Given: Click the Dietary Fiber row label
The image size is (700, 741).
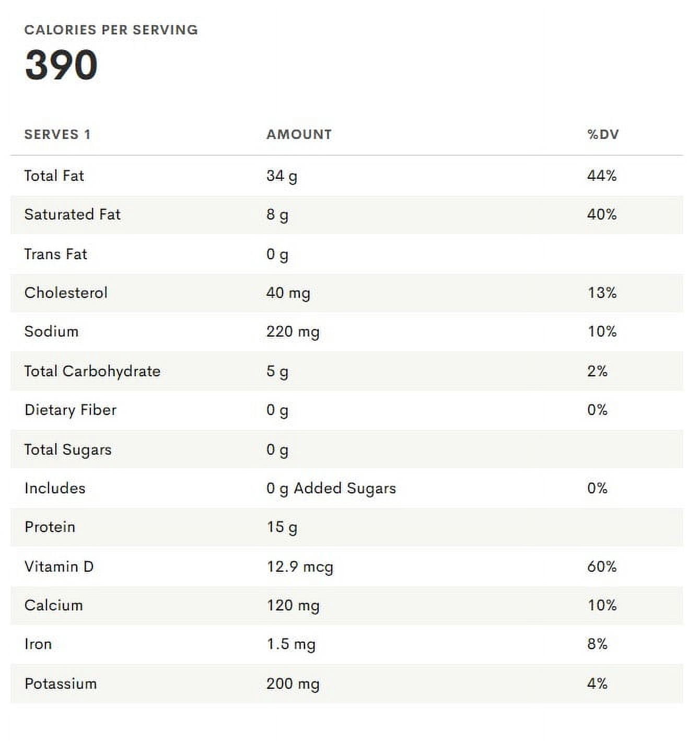Looking at the screenshot, I should 71,410.
